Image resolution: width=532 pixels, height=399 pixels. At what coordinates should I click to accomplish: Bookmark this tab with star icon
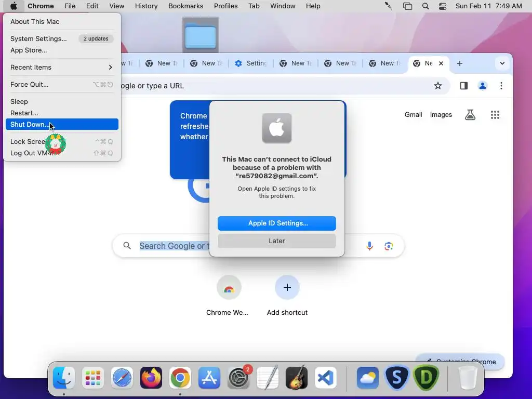pos(438,86)
